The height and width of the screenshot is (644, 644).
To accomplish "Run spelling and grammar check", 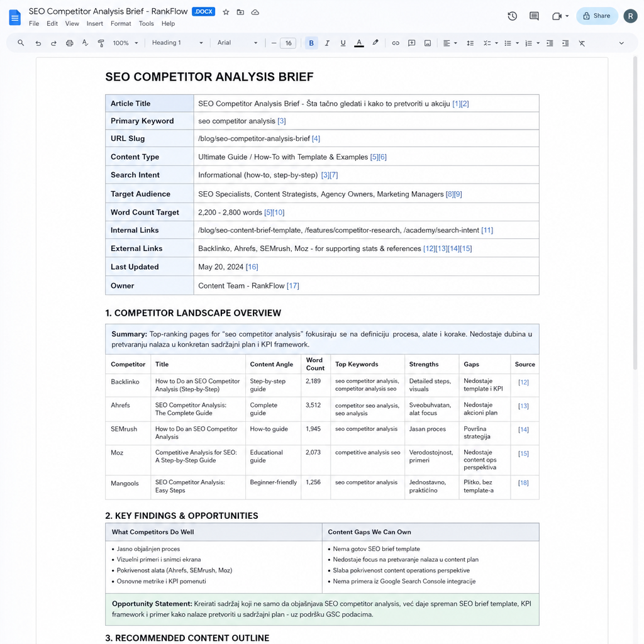I will click(85, 43).
